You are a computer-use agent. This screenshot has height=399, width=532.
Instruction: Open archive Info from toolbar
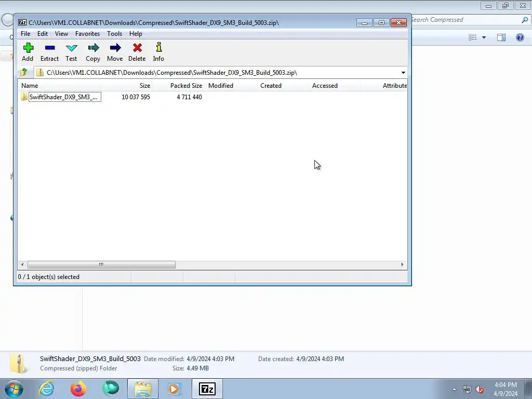(159, 47)
